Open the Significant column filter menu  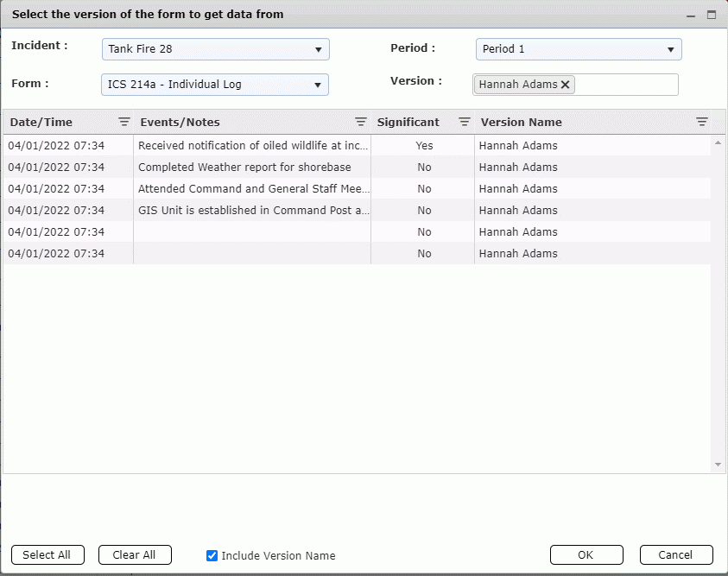465,123
